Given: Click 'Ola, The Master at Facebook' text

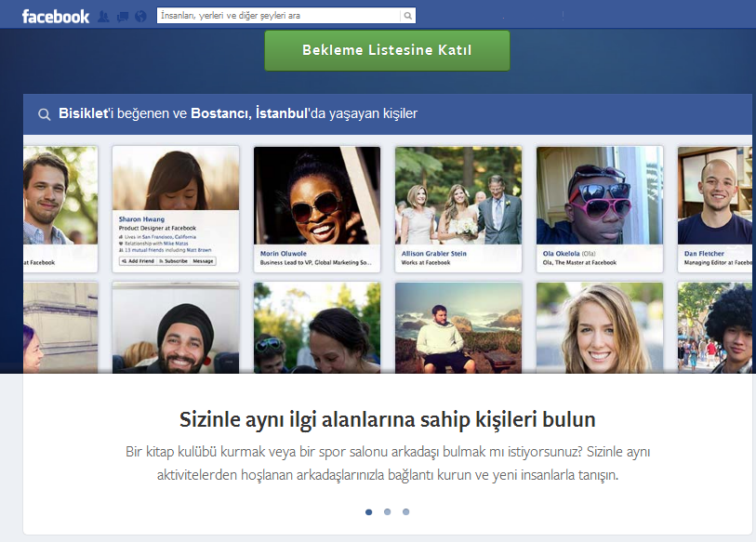Looking at the screenshot, I should tap(579, 262).
